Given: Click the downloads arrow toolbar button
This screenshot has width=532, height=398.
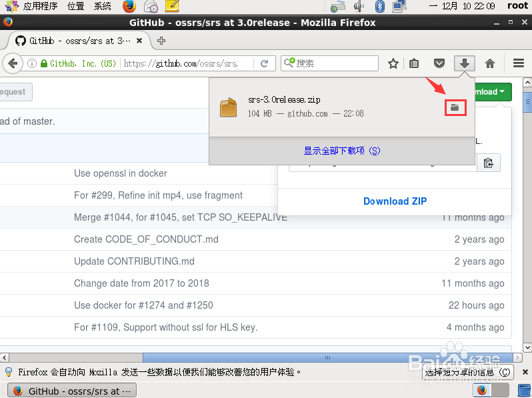Looking at the screenshot, I should [x=464, y=63].
